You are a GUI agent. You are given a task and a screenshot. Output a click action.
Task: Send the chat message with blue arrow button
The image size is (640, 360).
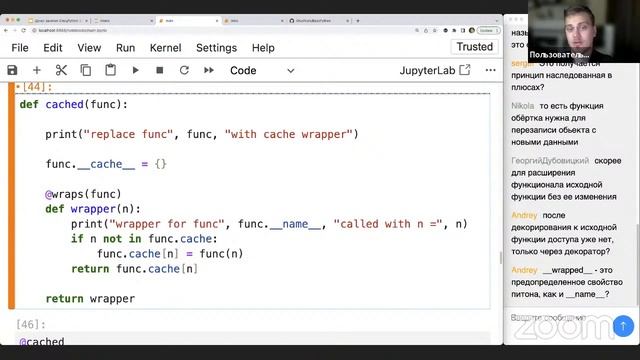[x=623, y=326]
